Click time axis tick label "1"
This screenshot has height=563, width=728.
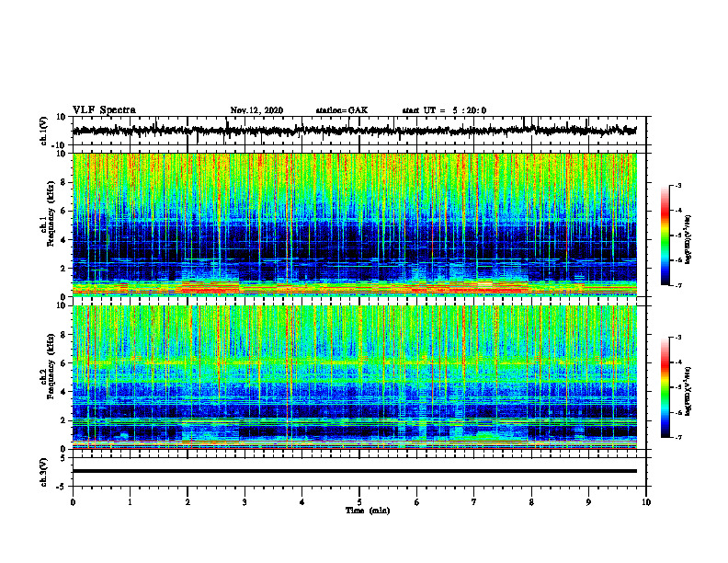pos(130,502)
